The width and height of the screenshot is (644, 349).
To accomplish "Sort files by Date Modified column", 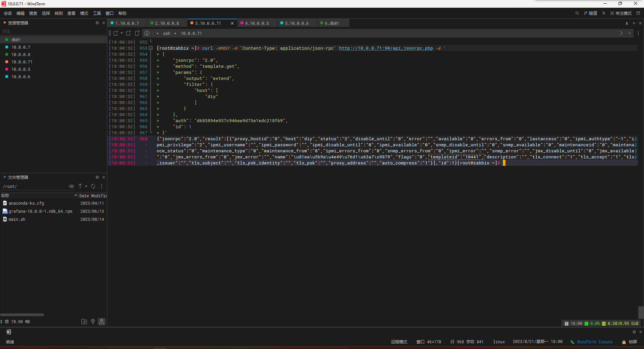I will 93,196.
